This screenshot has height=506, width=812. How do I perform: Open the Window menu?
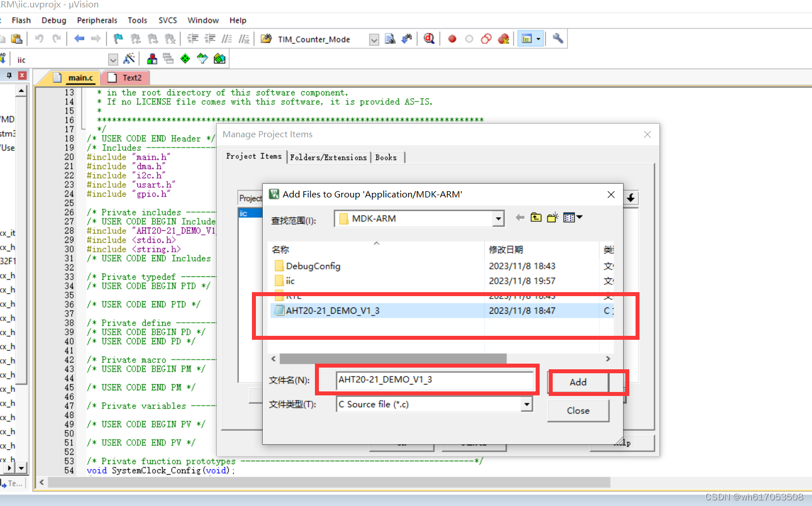[203, 20]
